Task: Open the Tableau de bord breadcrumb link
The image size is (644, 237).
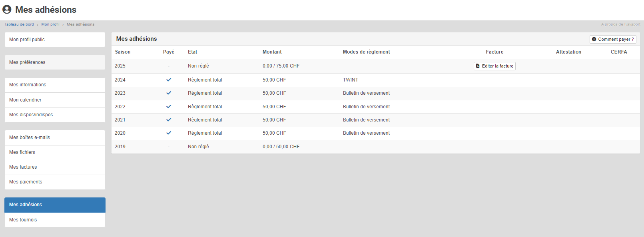Action: [x=19, y=24]
